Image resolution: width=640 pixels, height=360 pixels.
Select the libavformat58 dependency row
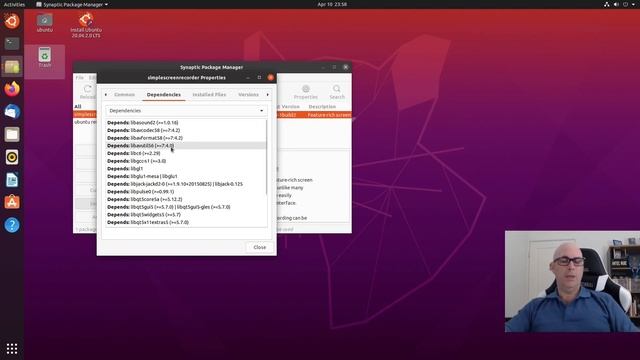pos(186,138)
